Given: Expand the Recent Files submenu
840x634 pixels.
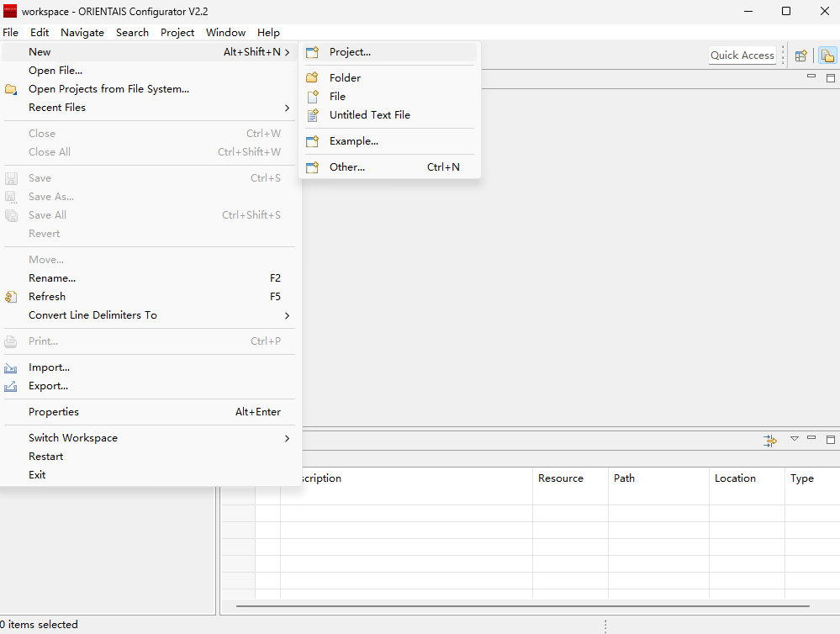Looking at the screenshot, I should tap(57, 108).
